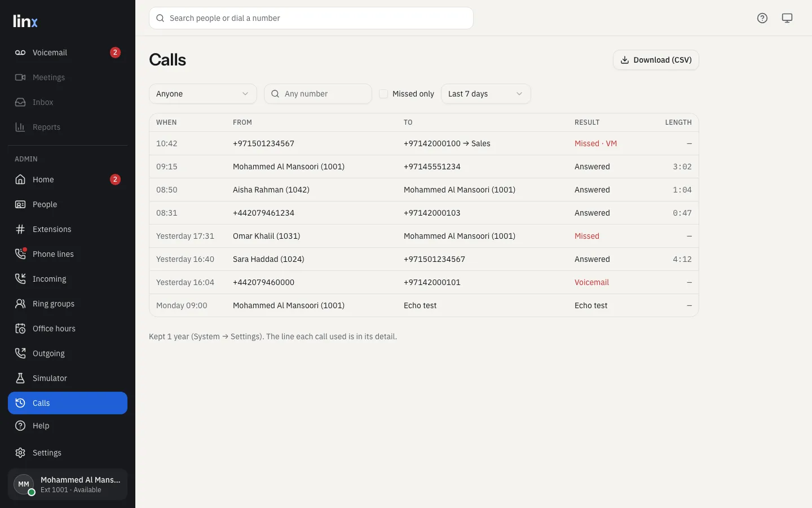Viewport: 812px width, 508px height.
Task: Open the help circle icon in top bar
Action: [x=762, y=18]
